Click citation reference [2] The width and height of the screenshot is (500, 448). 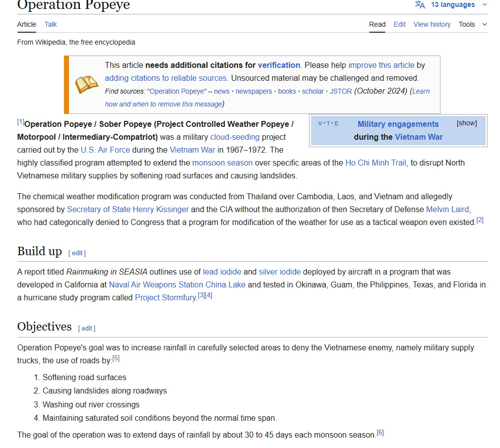[480, 220]
